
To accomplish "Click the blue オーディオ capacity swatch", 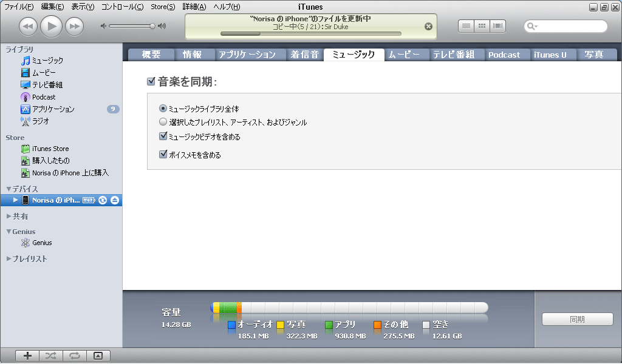I will (231, 325).
